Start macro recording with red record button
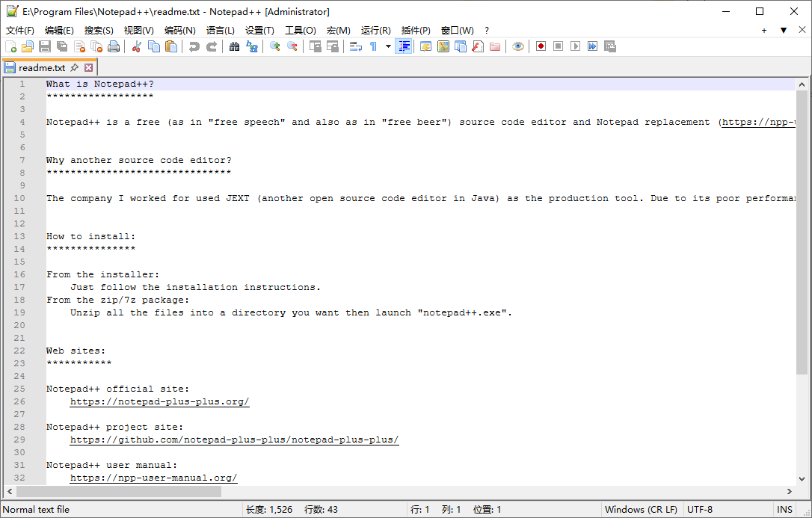 pos(541,46)
